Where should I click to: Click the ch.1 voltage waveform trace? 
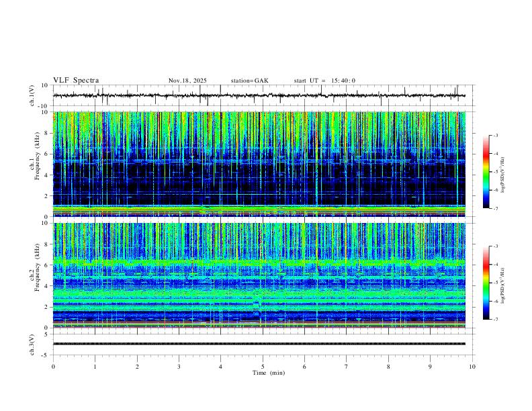click(259, 95)
